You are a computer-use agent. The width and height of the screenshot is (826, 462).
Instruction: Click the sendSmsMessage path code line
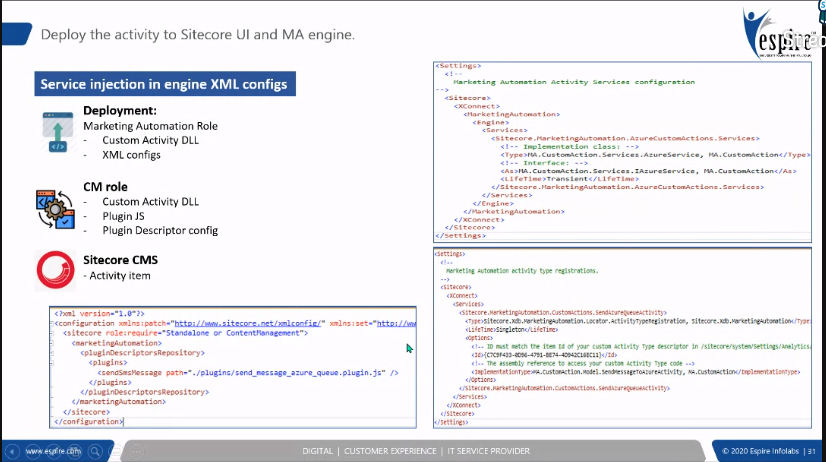coord(248,372)
